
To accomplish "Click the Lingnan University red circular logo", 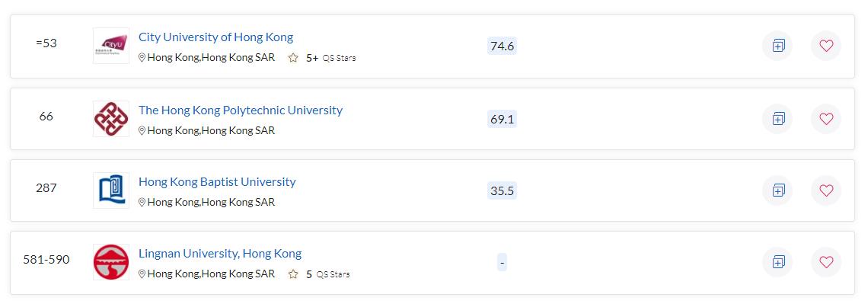I will point(110,262).
